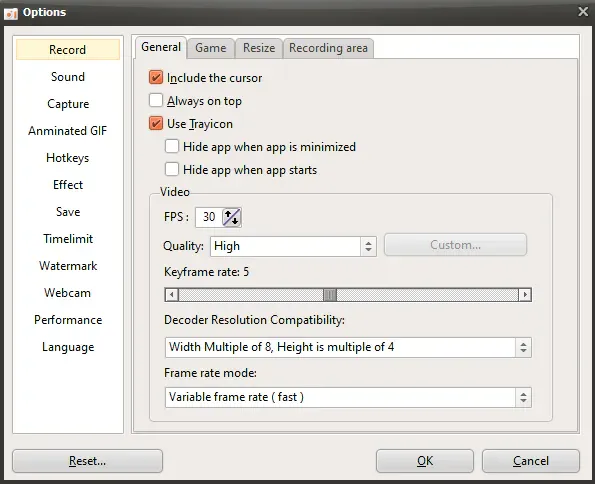The image size is (595, 484).
Task: Uncheck Include the cursor checkbox
Action: pyautogui.click(x=156, y=77)
